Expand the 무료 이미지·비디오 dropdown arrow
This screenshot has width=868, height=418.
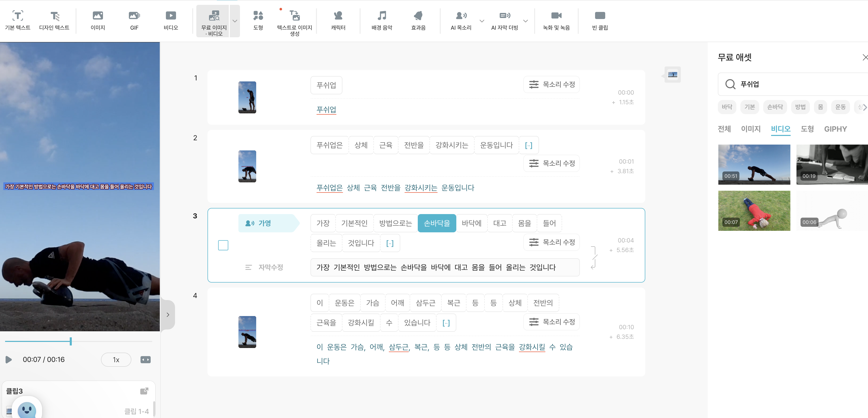point(235,21)
